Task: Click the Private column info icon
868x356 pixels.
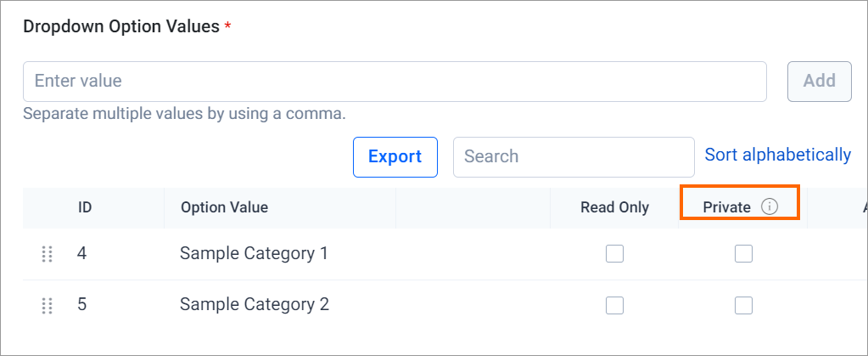Action: tap(770, 206)
